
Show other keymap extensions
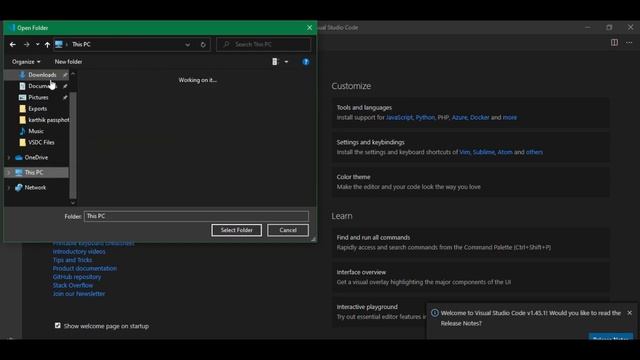(x=534, y=152)
